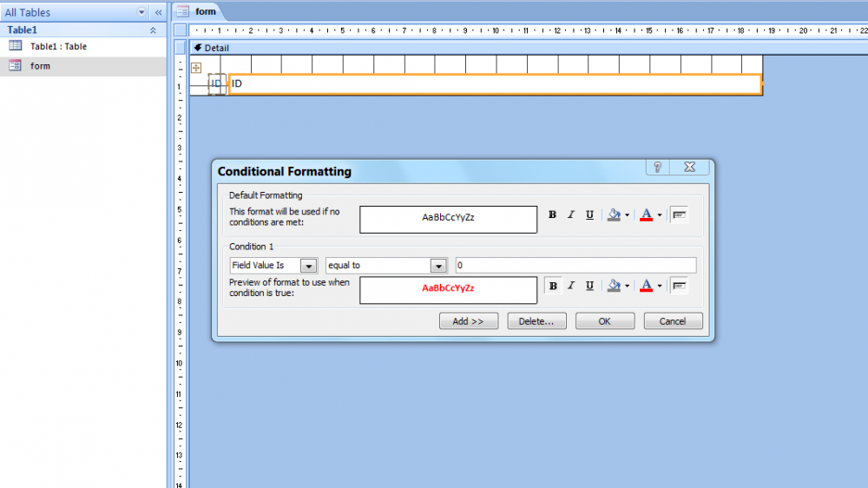
Task: Select the ID label control
Action: (x=216, y=84)
